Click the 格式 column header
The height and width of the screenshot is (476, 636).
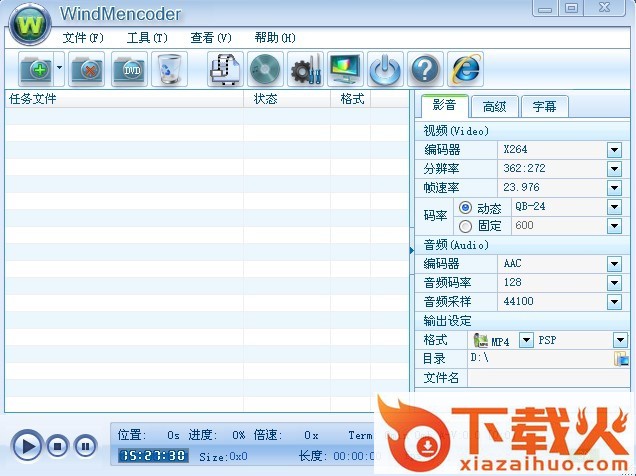[x=350, y=99]
